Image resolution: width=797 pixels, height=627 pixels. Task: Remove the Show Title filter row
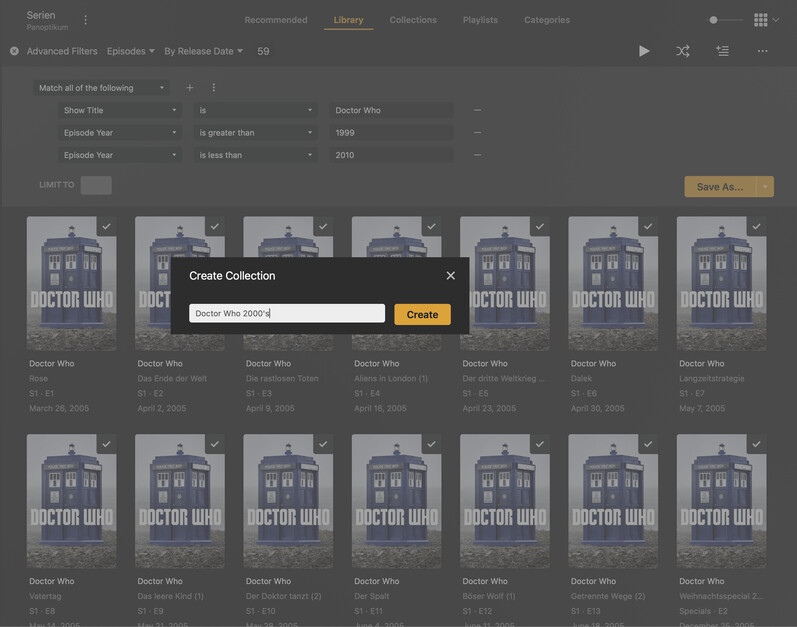(477, 110)
